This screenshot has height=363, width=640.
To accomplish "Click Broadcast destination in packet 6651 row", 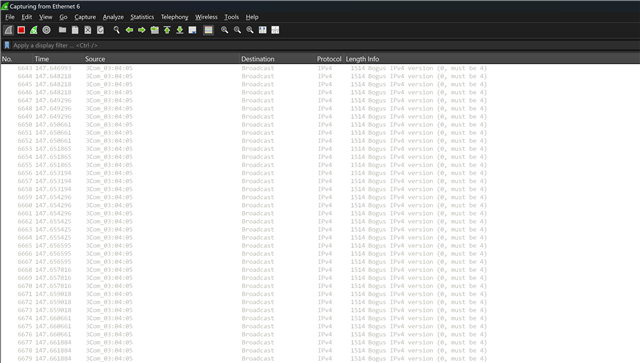I will (258, 133).
